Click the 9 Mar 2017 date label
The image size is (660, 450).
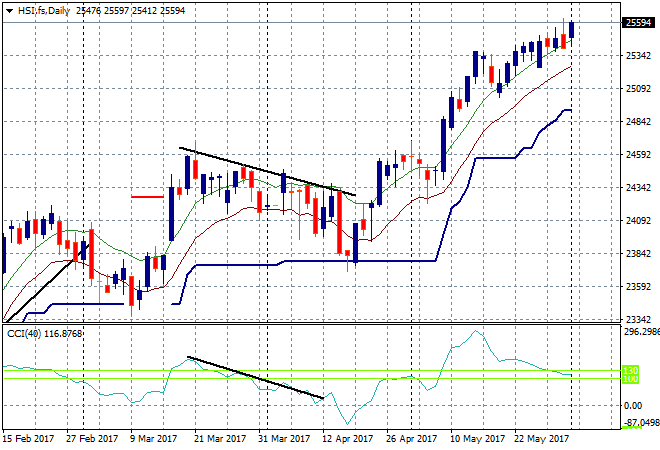pyautogui.click(x=153, y=439)
